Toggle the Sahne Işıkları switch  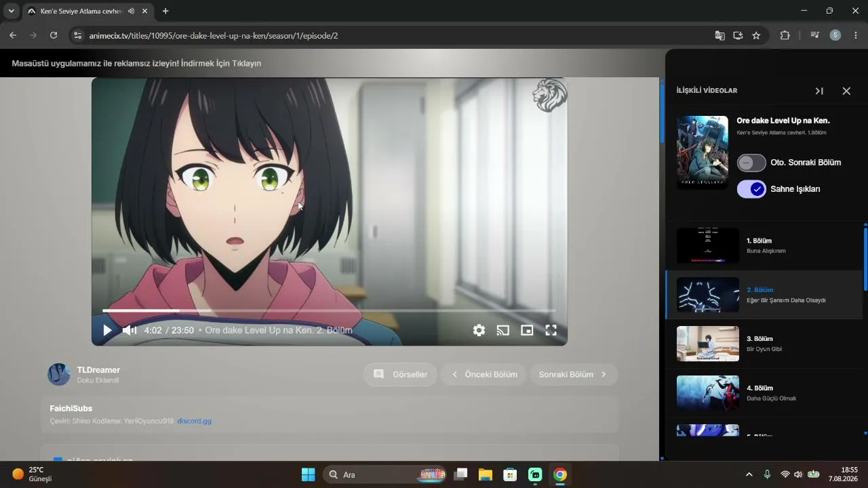751,189
